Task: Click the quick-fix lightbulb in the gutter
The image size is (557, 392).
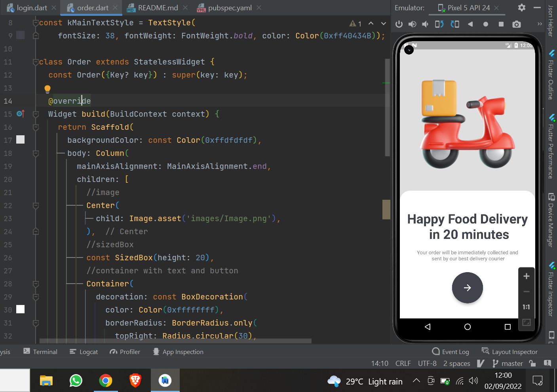Action: pyautogui.click(x=48, y=89)
